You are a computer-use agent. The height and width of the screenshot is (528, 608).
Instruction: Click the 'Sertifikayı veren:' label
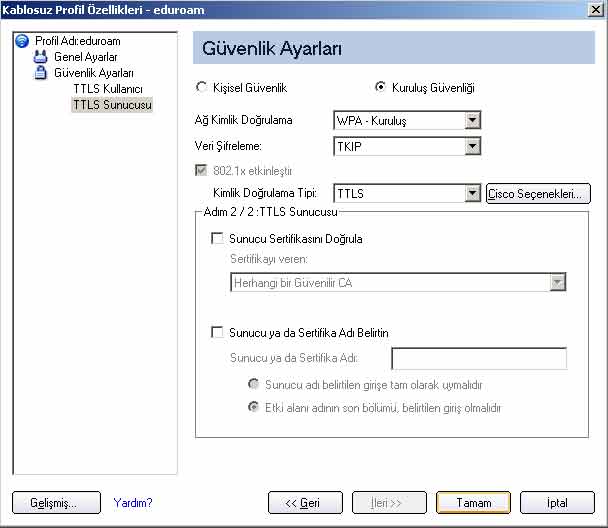tap(269, 259)
